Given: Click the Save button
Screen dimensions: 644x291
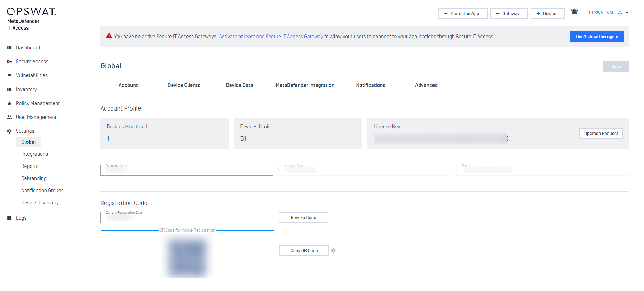Looking at the screenshot, I should (616, 67).
